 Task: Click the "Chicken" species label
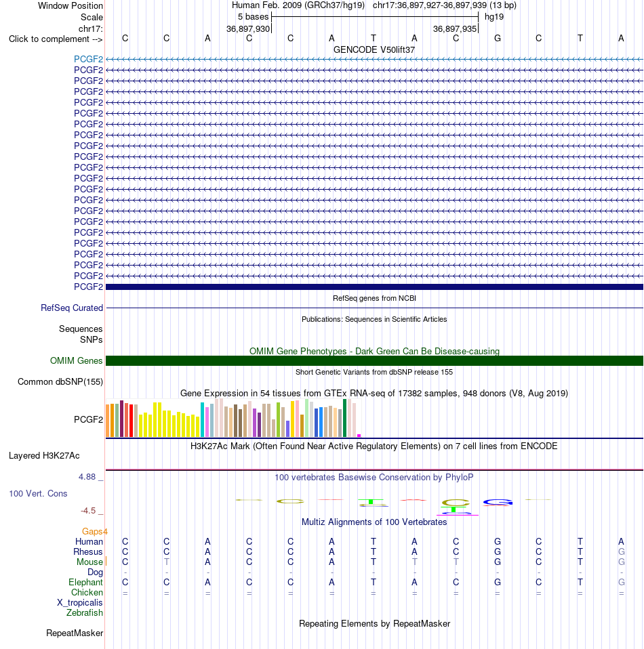(x=87, y=593)
